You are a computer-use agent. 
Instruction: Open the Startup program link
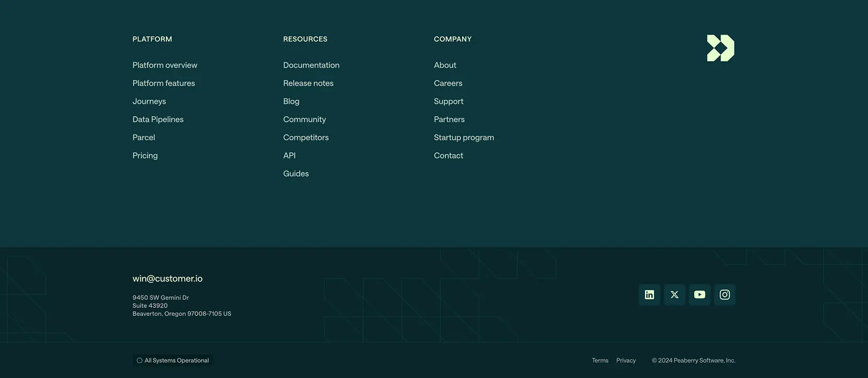click(464, 138)
